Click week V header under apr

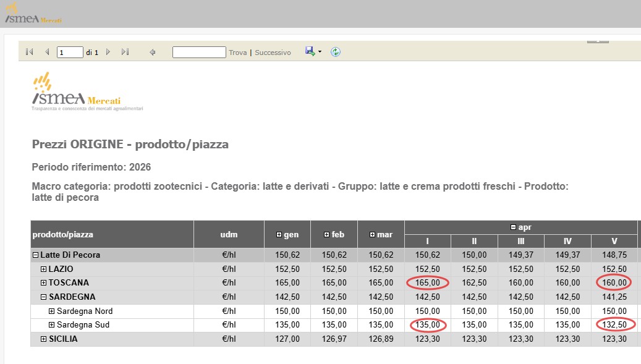point(614,241)
